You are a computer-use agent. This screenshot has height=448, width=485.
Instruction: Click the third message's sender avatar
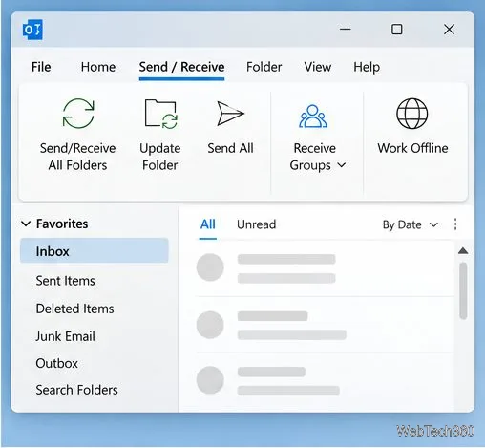click(x=210, y=380)
